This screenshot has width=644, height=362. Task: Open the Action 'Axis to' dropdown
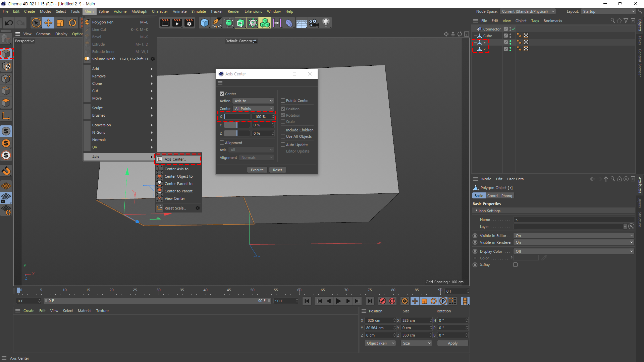253,101
